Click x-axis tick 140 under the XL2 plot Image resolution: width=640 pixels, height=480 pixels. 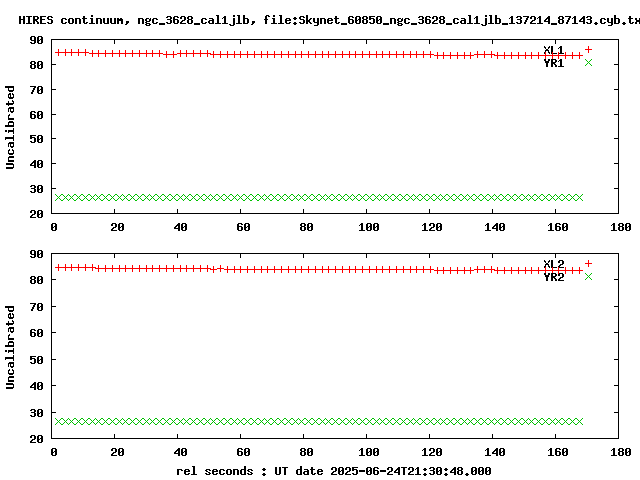pos(495,452)
